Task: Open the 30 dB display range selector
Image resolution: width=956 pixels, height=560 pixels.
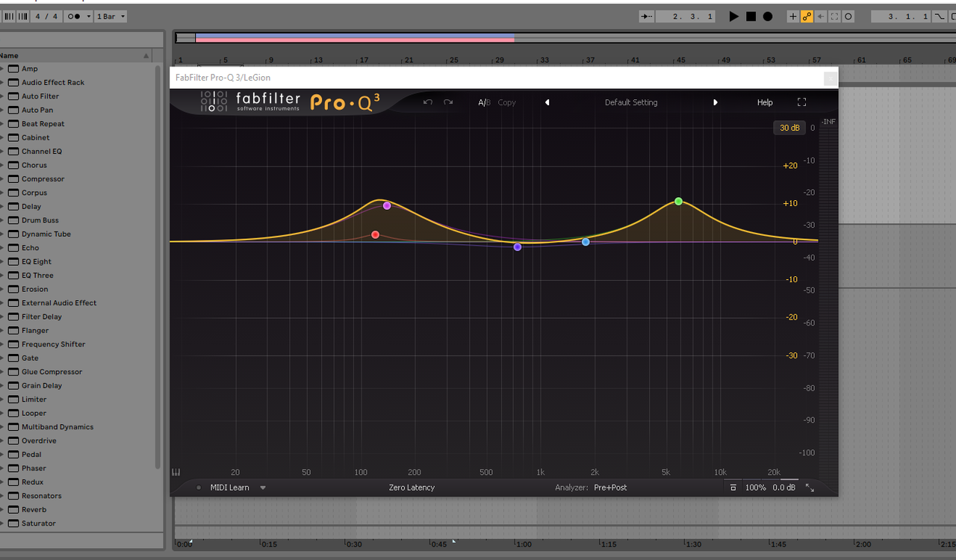Action: pyautogui.click(x=789, y=128)
